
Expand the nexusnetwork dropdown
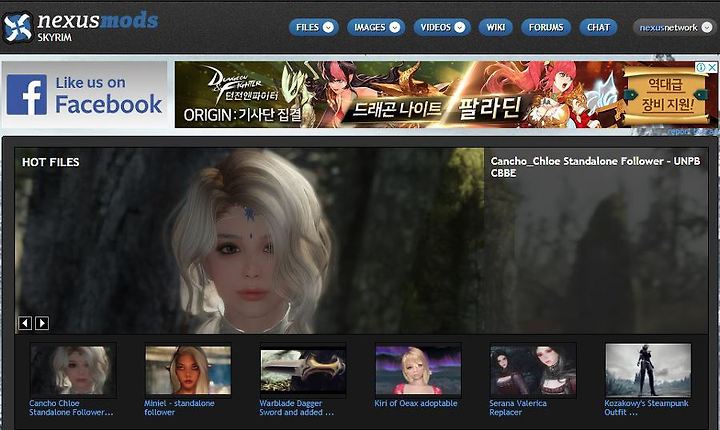click(675, 28)
